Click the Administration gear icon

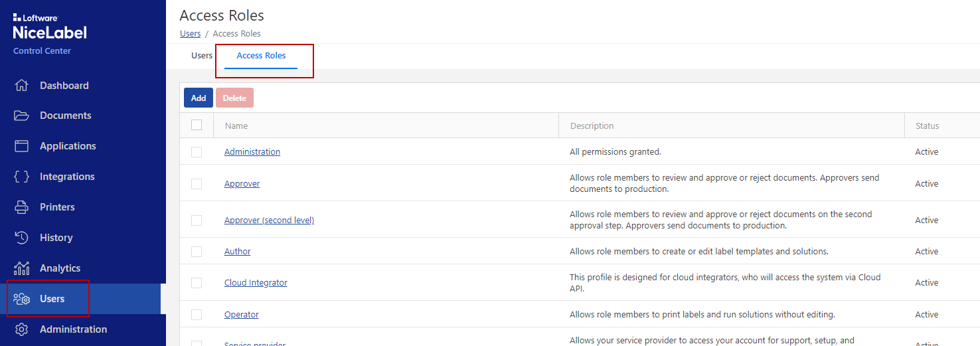22,329
